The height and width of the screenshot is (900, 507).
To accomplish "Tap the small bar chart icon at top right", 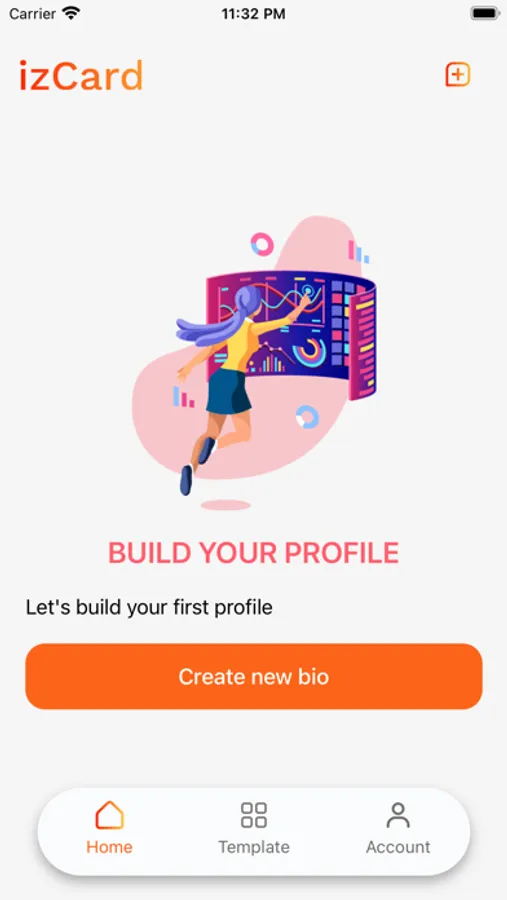I will click(358, 251).
